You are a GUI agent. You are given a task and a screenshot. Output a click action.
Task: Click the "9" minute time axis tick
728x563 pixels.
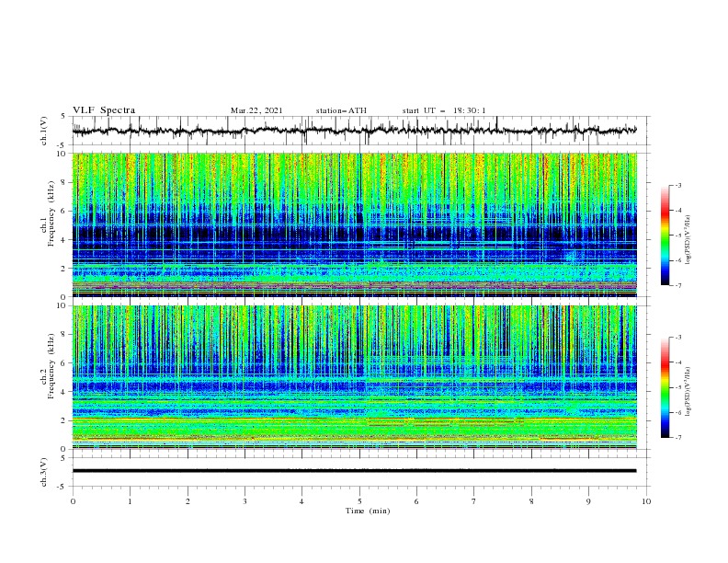588,501
